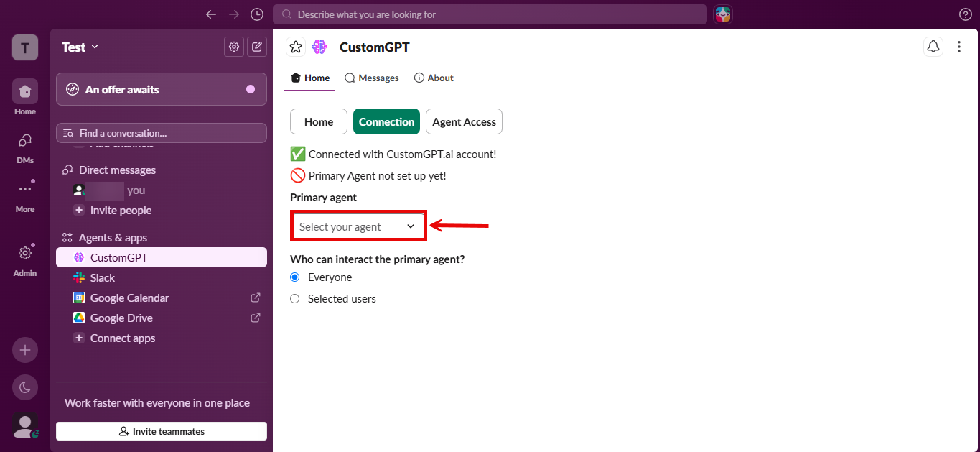Click the CustomGPT brain logo icon
980x452 pixels.
[x=319, y=47]
